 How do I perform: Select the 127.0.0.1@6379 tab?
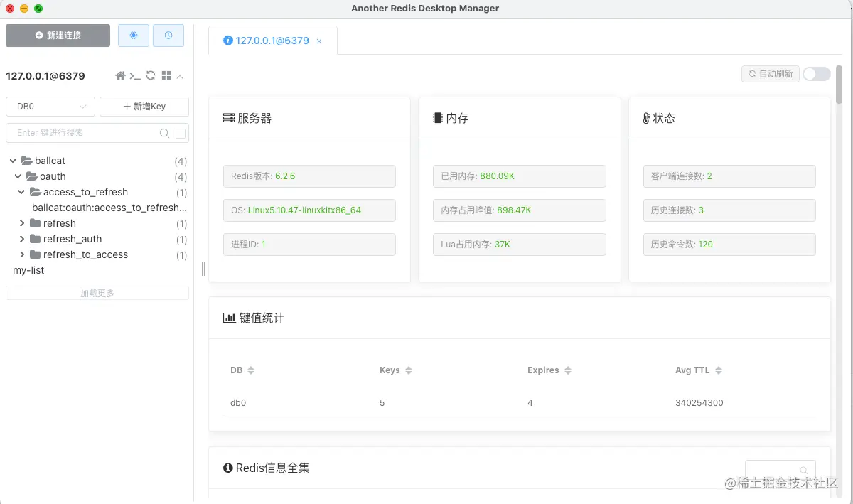pyautogui.click(x=272, y=41)
